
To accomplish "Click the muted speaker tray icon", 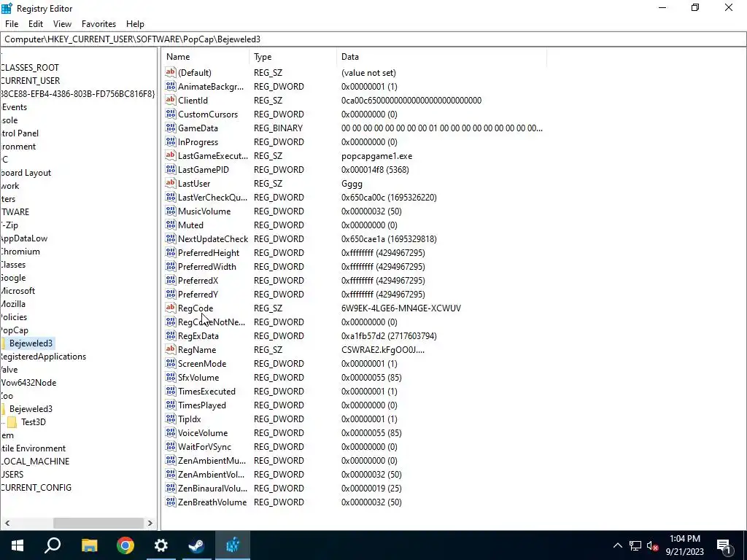I will [653, 545].
